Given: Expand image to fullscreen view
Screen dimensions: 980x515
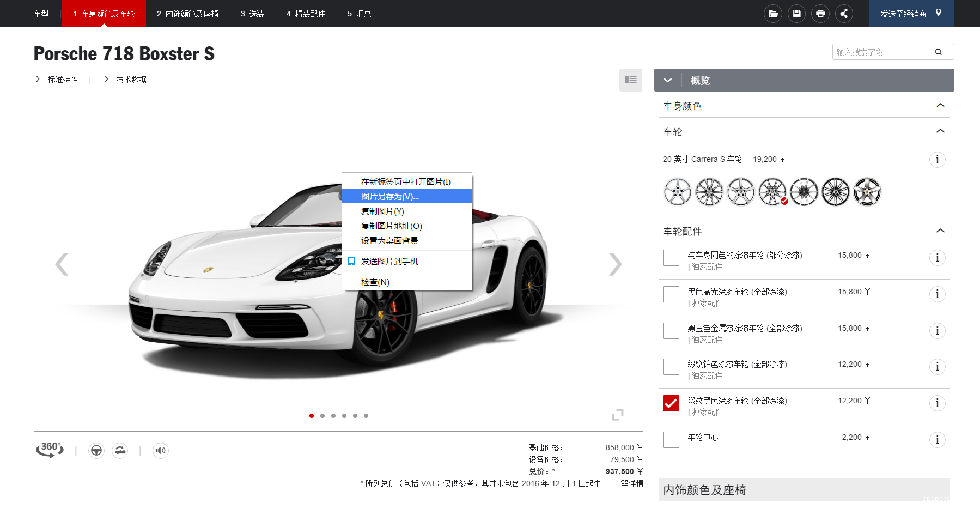Looking at the screenshot, I should coord(617,415).
